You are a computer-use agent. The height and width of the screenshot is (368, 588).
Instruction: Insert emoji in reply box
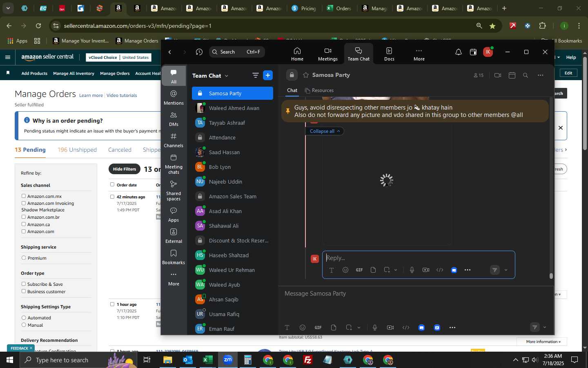pyautogui.click(x=345, y=270)
